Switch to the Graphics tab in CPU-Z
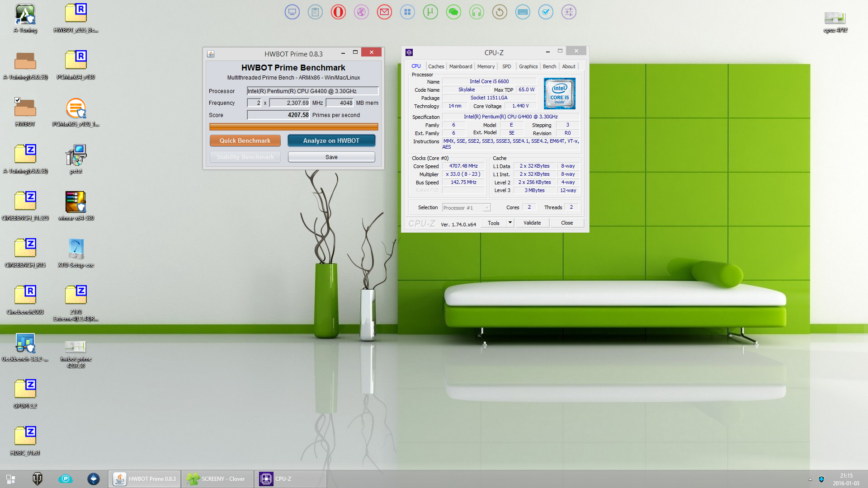This screenshot has height=488, width=868. coord(528,66)
